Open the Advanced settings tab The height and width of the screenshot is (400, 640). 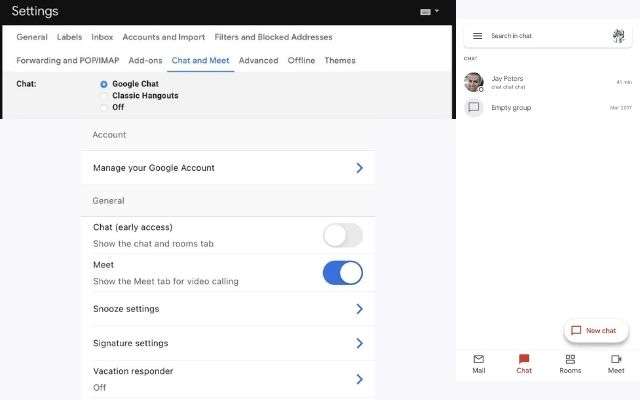tap(258, 60)
